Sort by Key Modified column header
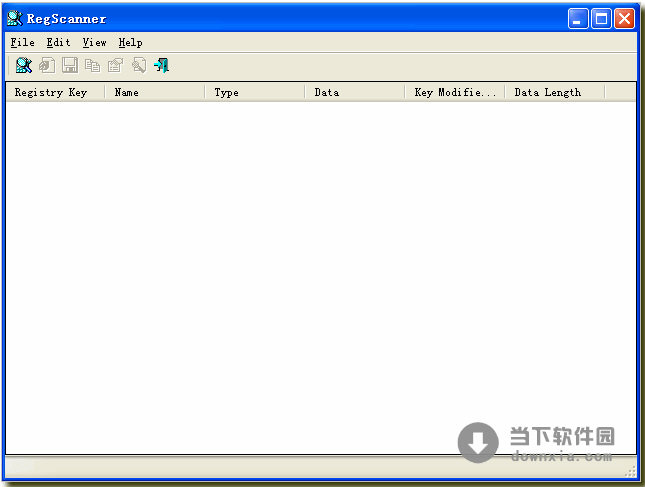645x487 pixels. pyautogui.click(x=454, y=92)
